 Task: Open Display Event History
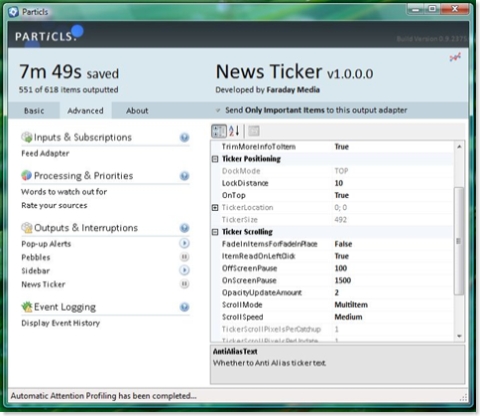click(61, 323)
